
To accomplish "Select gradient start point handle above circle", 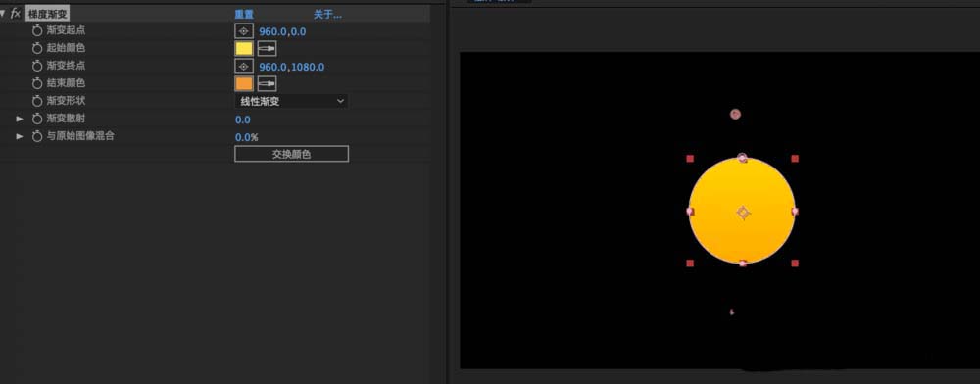I will 736,114.
